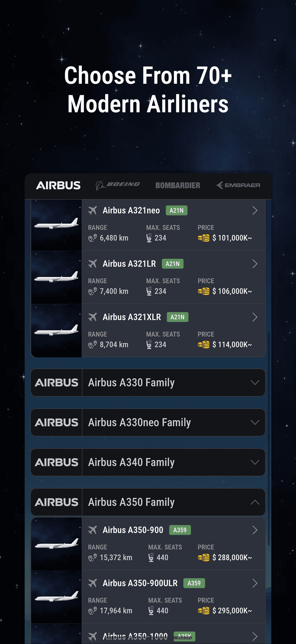Click the seat icon under A350-900 max seats
296x644 pixels.
click(x=150, y=557)
